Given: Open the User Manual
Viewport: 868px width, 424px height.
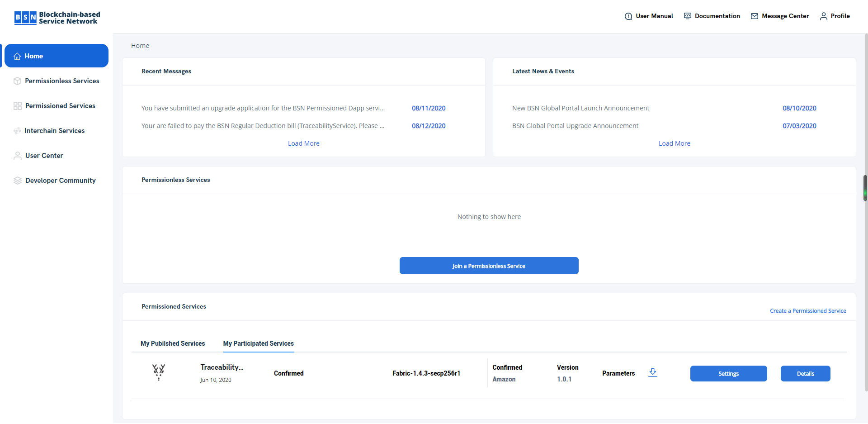Looking at the screenshot, I should [649, 16].
